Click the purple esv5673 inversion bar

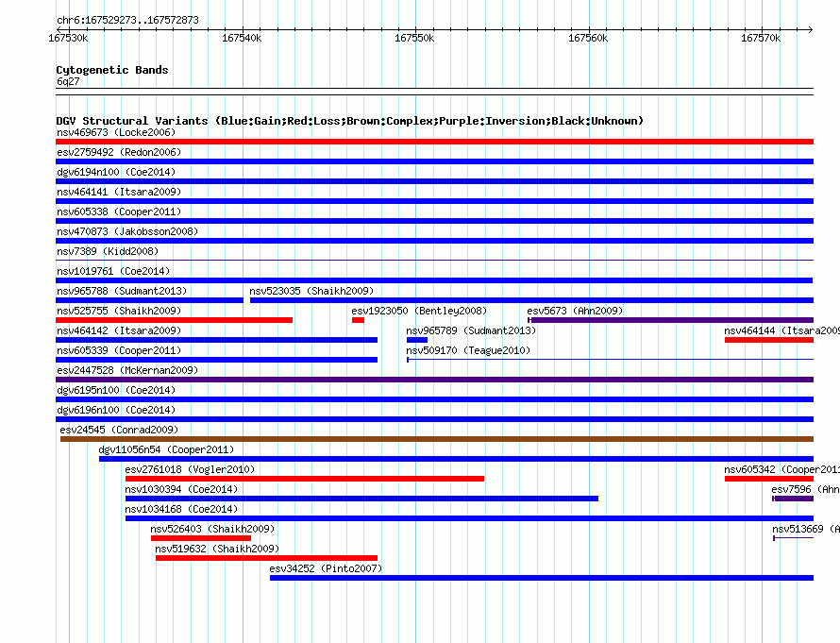coord(671,320)
